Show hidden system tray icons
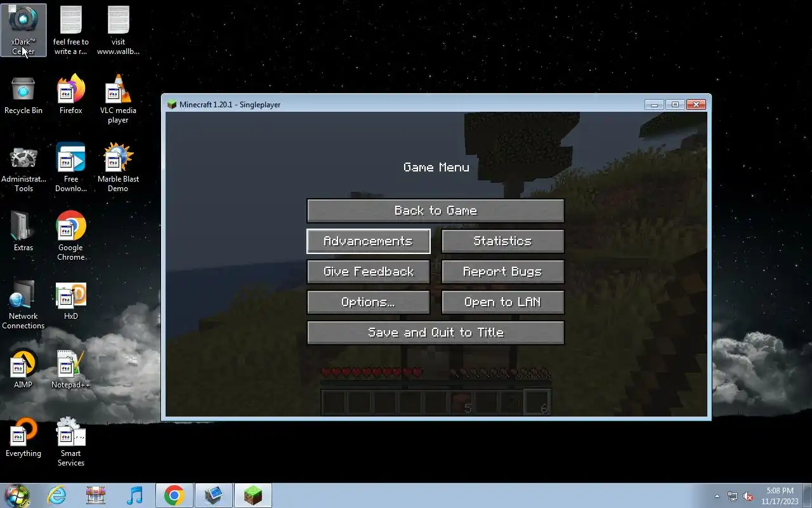The image size is (812, 508). (717, 496)
